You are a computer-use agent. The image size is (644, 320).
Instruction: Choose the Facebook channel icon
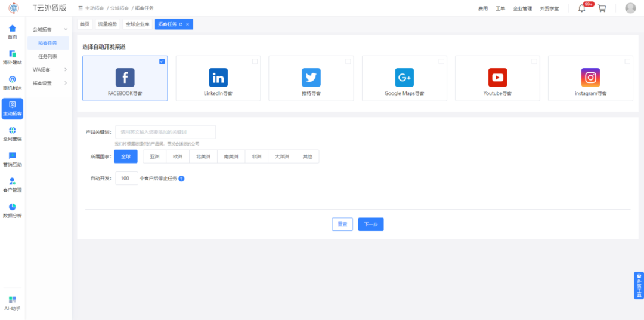(125, 78)
